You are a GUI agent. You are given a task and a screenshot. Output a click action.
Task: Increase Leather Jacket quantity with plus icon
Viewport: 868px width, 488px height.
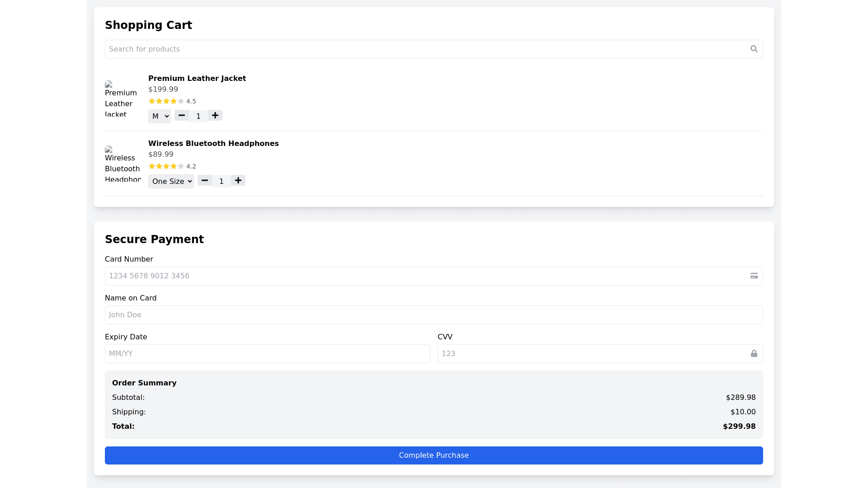click(215, 115)
